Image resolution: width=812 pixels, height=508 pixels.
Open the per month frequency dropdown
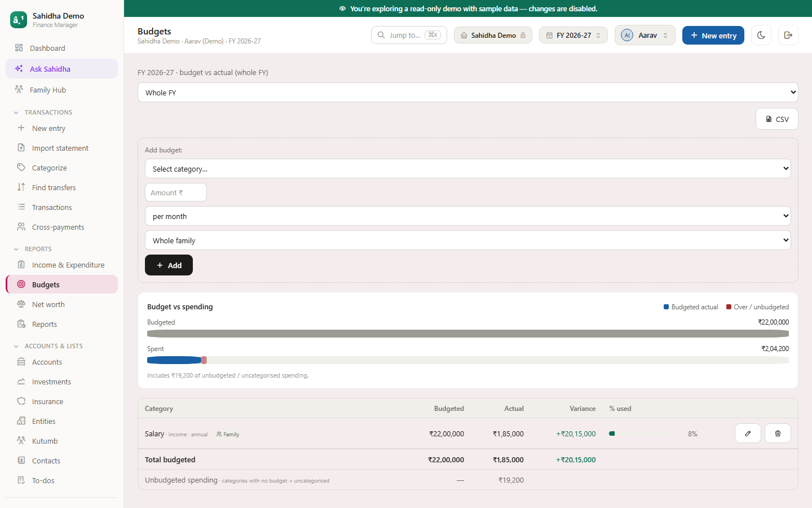tap(468, 216)
